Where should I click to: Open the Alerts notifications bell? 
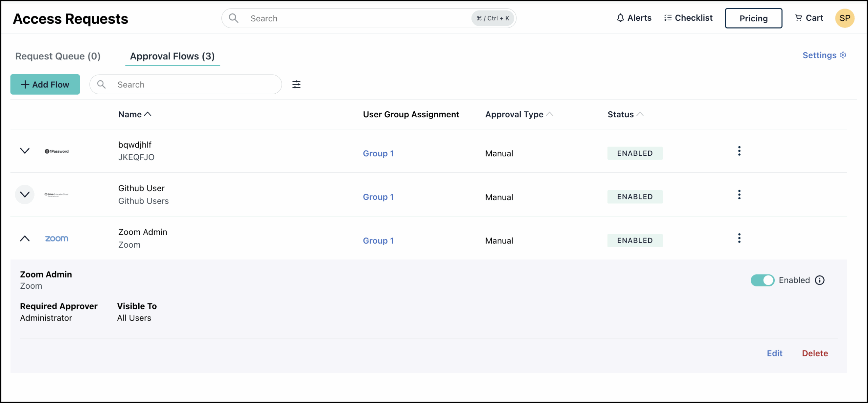[633, 18]
